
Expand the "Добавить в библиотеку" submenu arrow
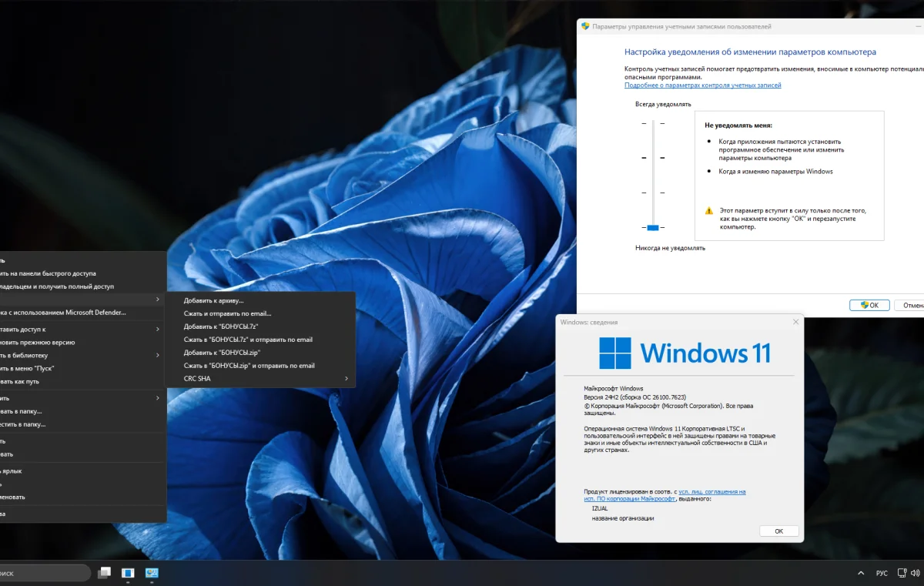[x=158, y=355]
